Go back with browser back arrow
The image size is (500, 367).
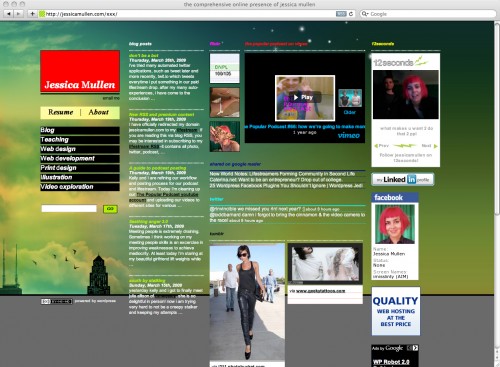[9, 14]
